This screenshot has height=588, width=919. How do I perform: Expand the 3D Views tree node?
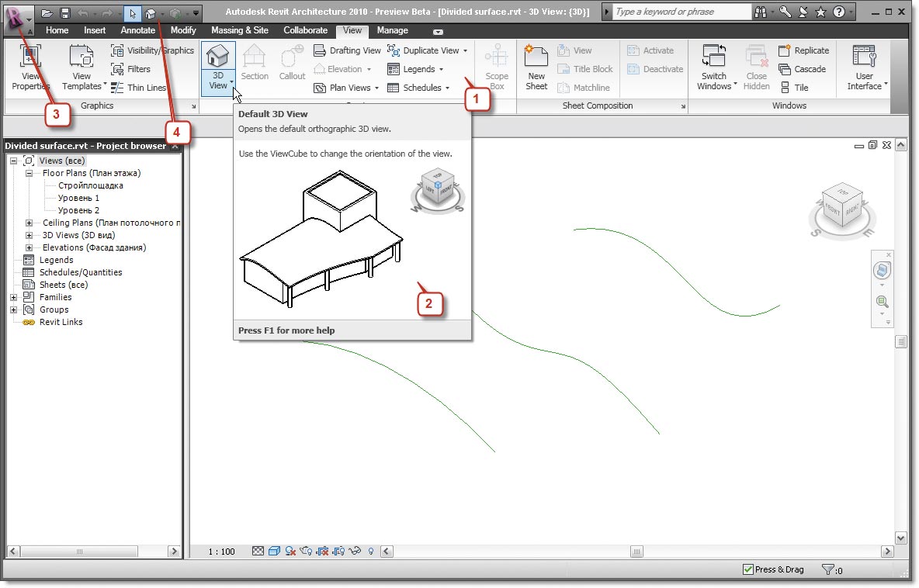[x=29, y=235]
